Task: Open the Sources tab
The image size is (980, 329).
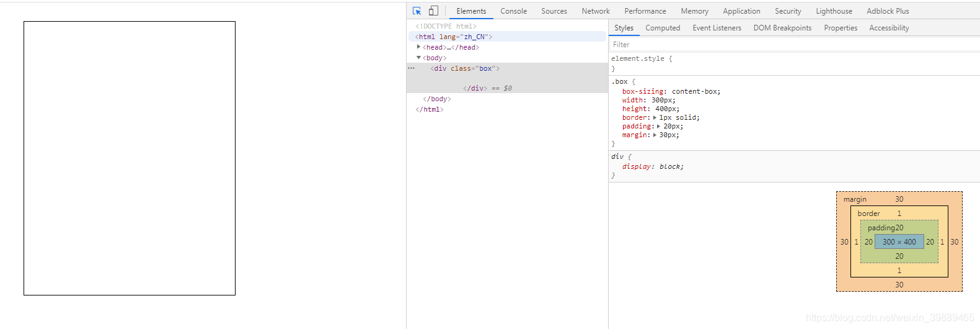Action: point(554,11)
